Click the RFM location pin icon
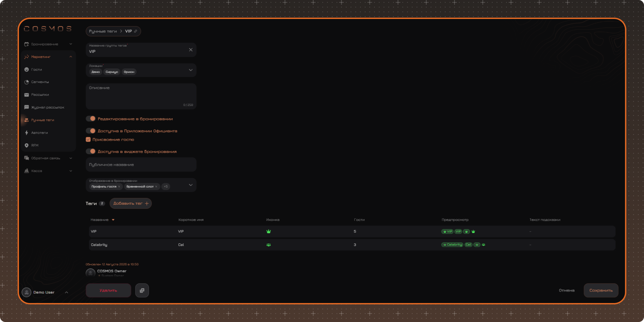The height and width of the screenshot is (322, 644). point(26,145)
